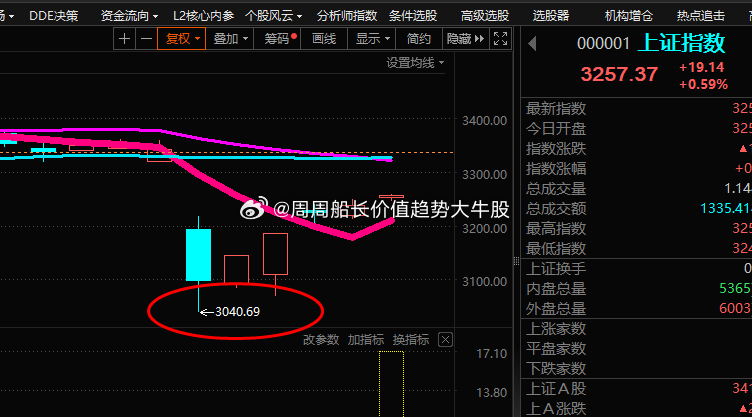This screenshot has width=752, height=417.
Task: Select the 画线 drawing tool
Action: coord(324,38)
